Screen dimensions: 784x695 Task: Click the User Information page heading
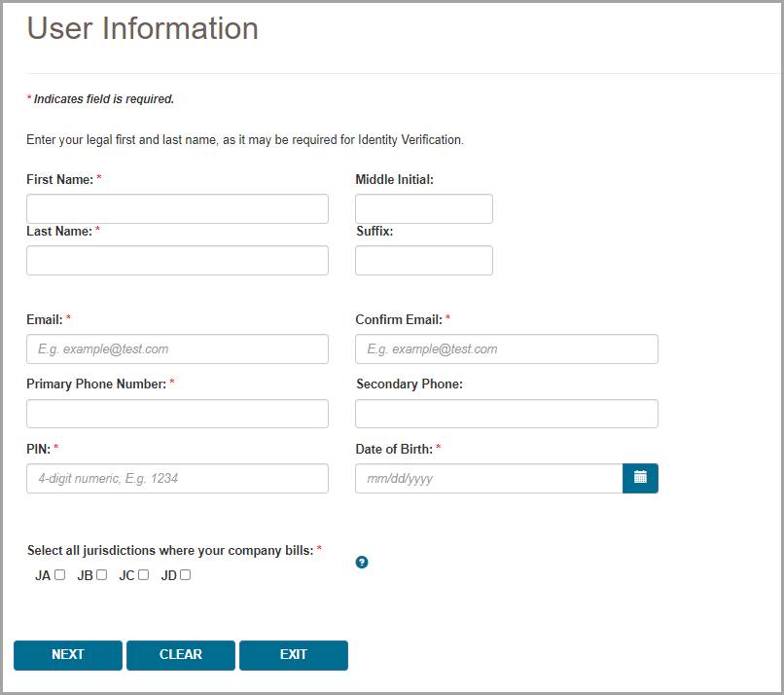pos(142,28)
